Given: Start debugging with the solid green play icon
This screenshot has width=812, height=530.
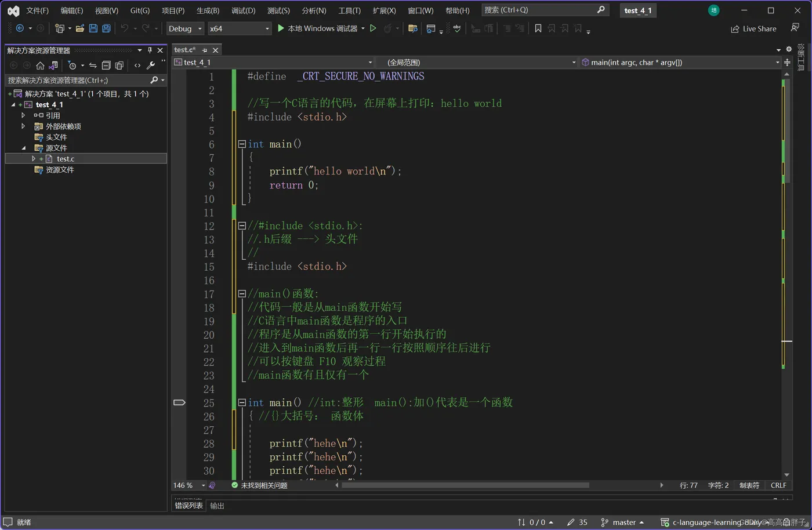Looking at the screenshot, I should click(281, 28).
